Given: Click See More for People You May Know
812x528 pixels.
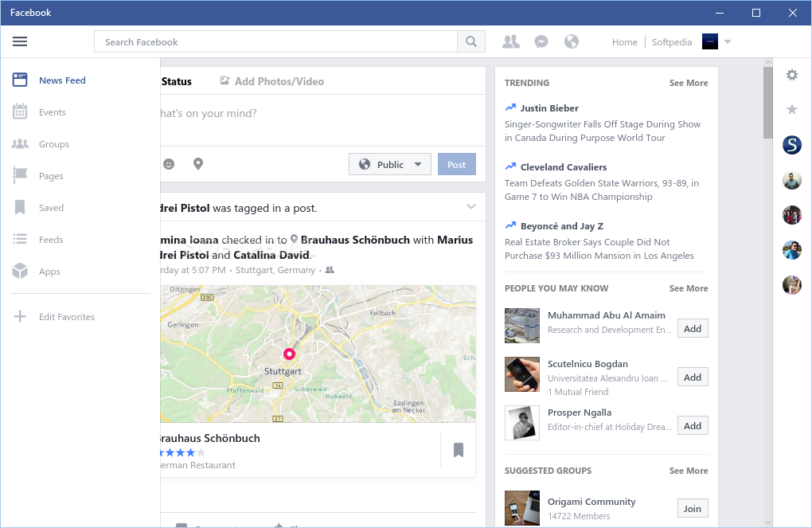Looking at the screenshot, I should [689, 288].
